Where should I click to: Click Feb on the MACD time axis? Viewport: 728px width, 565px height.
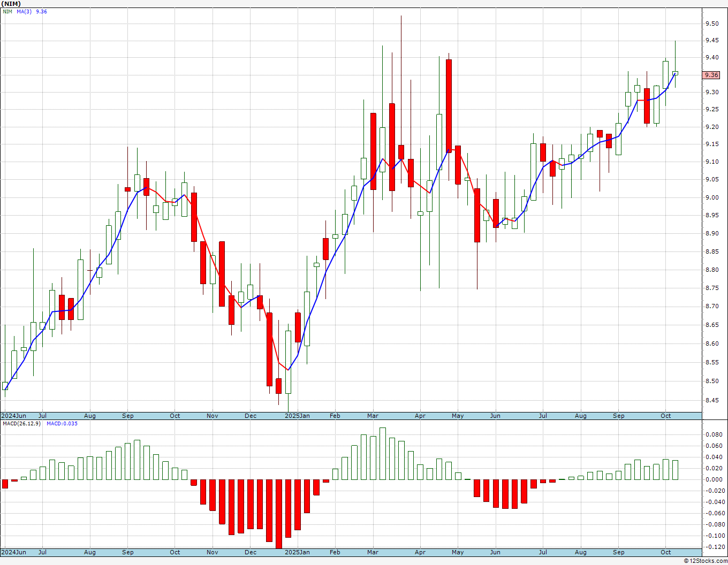(335, 552)
